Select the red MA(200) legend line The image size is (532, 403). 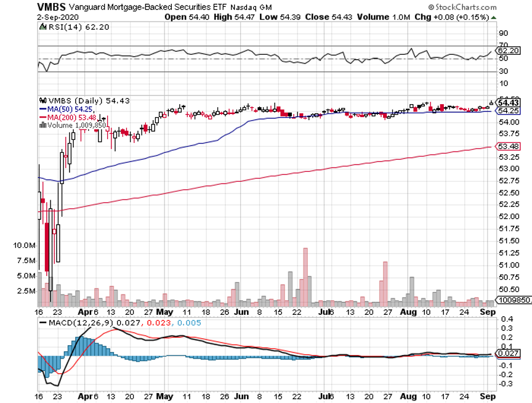pyautogui.click(x=42, y=117)
